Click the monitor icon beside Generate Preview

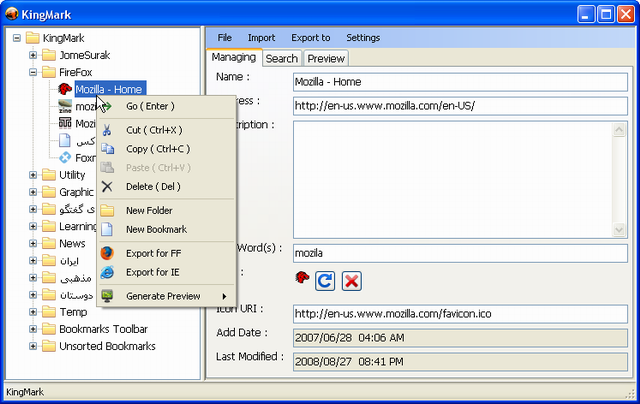point(107,296)
